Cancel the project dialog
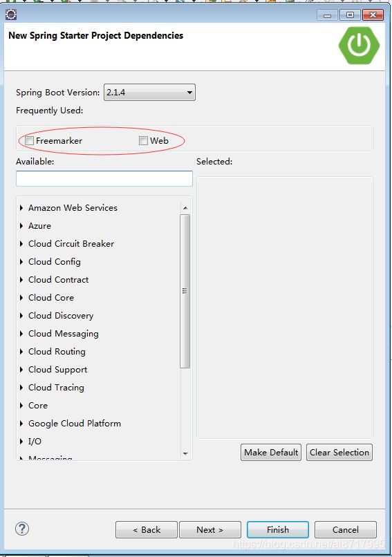The height and width of the screenshot is (557, 392). coord(346,529)
